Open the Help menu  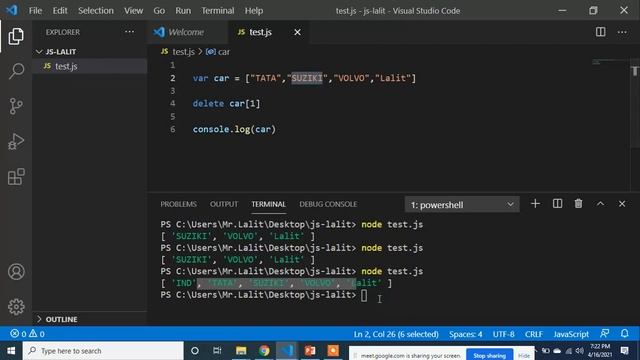coord(253,11)
